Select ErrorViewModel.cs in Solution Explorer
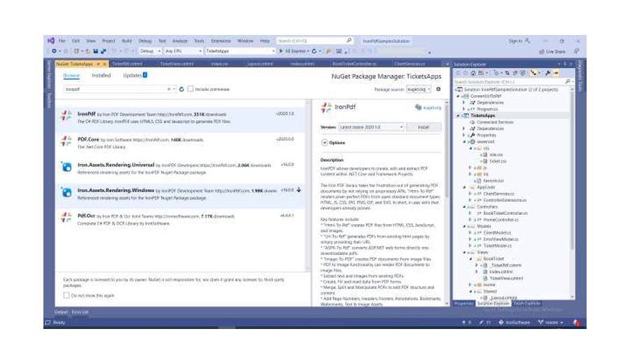 click(x=500, y=239)
